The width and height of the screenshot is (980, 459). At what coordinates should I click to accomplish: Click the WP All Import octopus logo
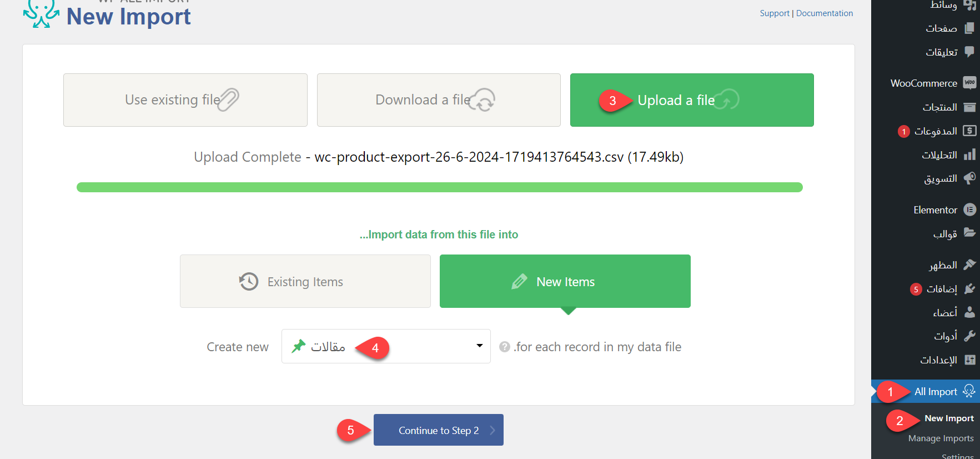41,14
